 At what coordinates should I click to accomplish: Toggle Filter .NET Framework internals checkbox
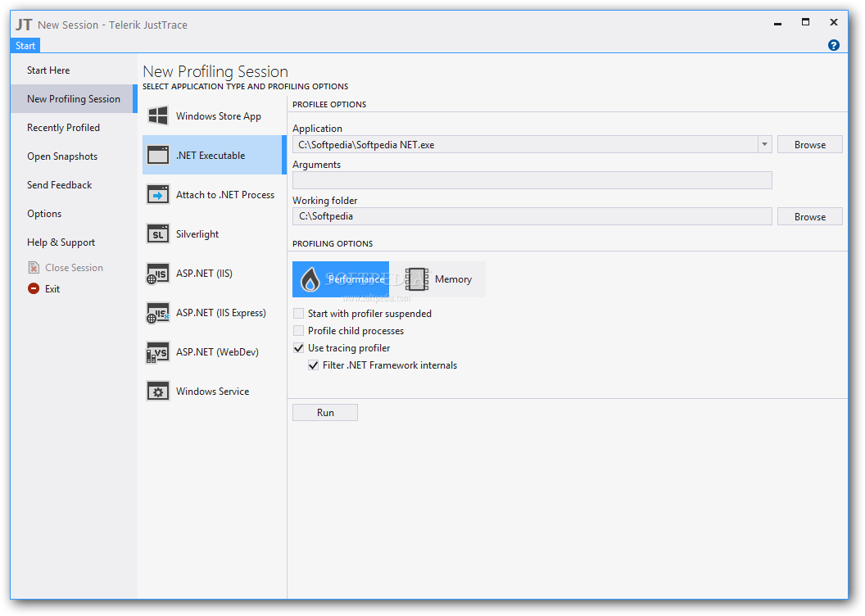point(314,365)
